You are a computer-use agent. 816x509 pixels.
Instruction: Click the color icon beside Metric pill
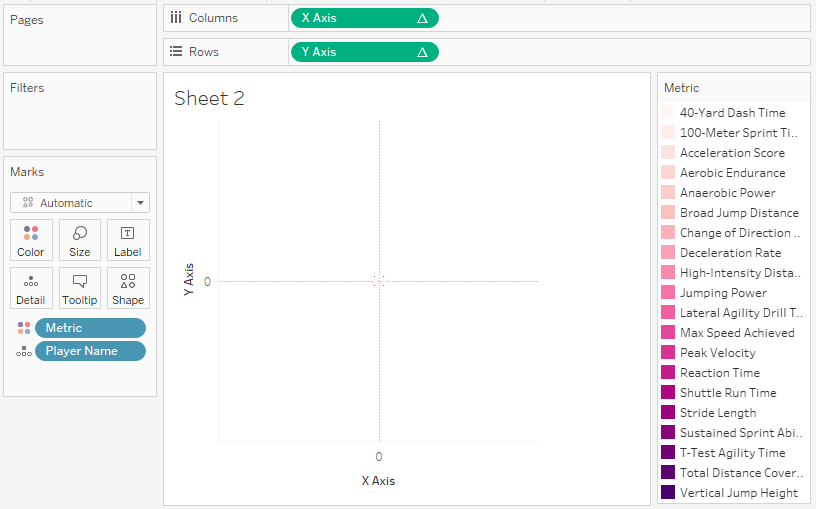[x=24, y=328]
